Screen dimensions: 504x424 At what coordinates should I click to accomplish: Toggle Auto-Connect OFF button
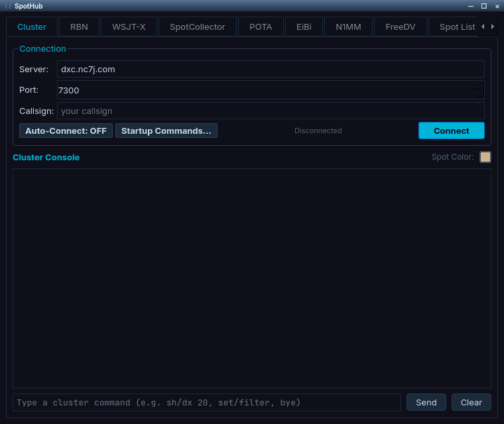coord(66,131)
